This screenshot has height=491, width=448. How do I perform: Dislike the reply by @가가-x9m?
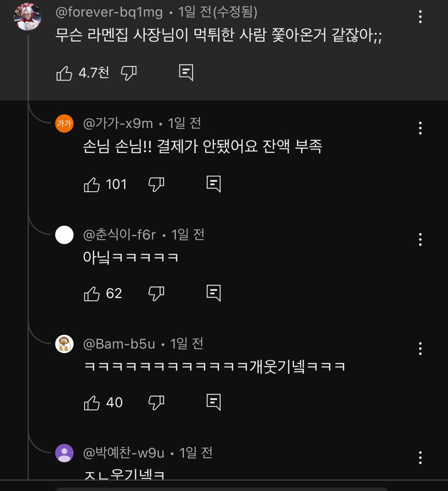click(x=156, y=184)
